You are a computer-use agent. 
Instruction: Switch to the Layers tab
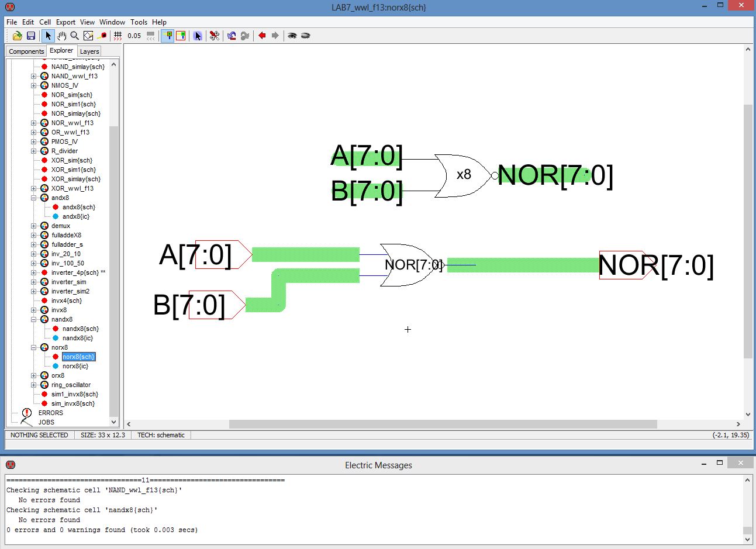coord(89,51)
